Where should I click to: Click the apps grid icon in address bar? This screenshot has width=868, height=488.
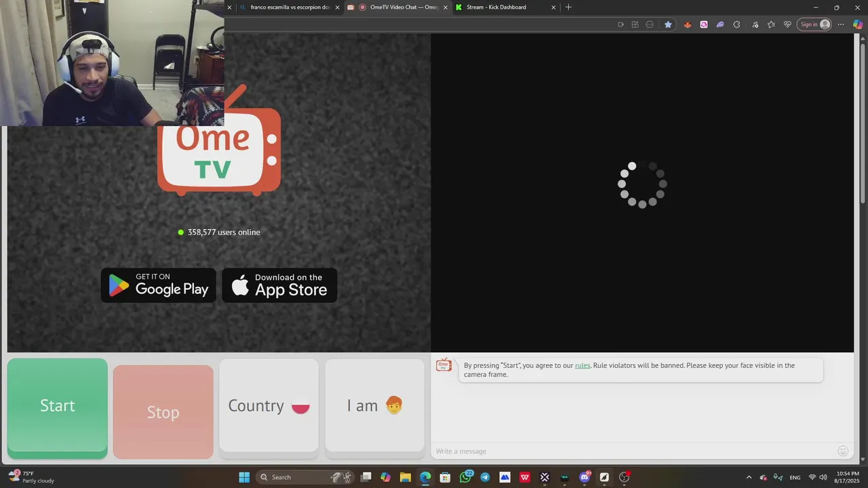coord(635,24)
